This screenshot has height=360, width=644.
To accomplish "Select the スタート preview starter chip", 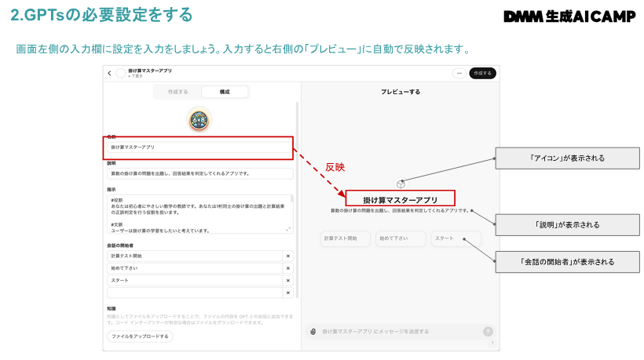I will click(456, 238).
